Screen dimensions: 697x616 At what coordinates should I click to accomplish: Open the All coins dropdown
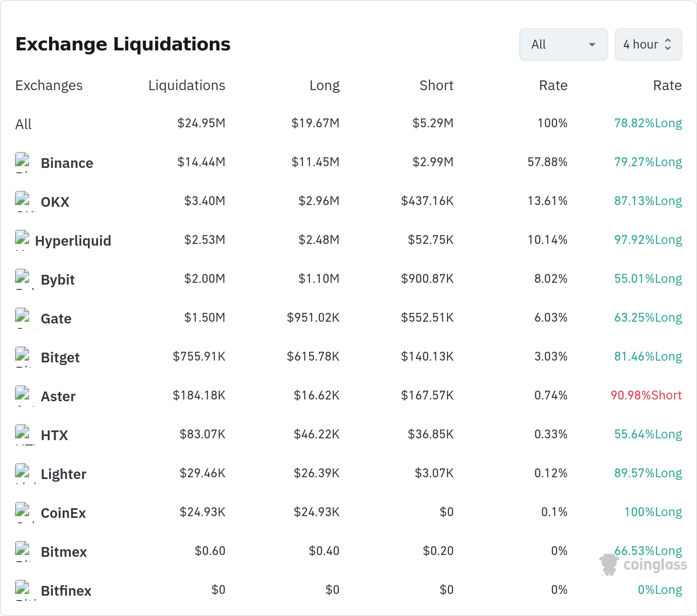point(563,44)
